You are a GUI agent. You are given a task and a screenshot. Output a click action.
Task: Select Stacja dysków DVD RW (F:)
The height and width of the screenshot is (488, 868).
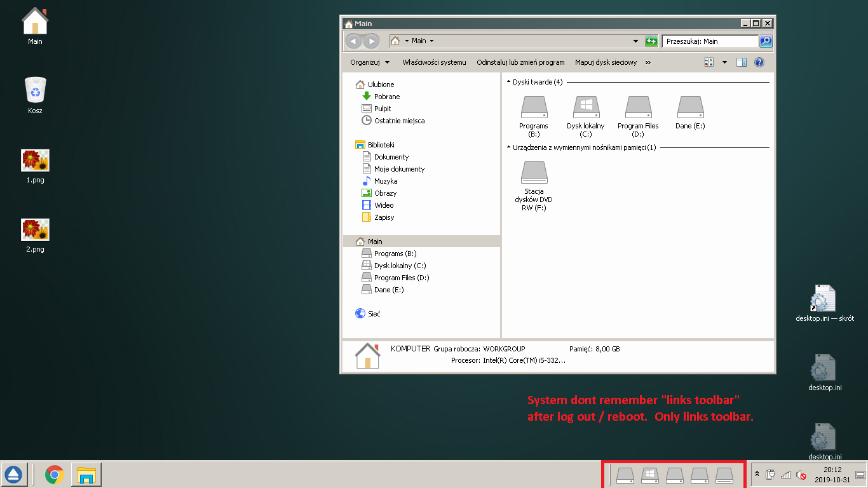pos(534,185)
